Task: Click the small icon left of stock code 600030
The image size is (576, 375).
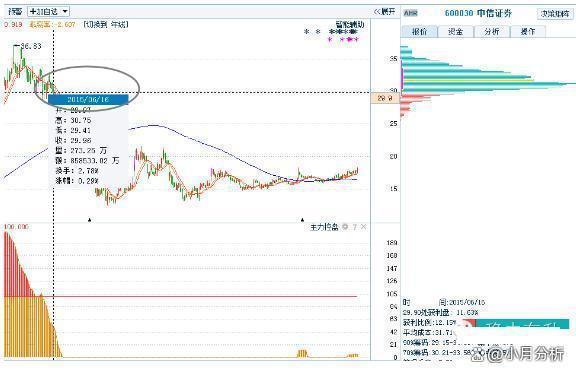Action: tap(410, 14)
